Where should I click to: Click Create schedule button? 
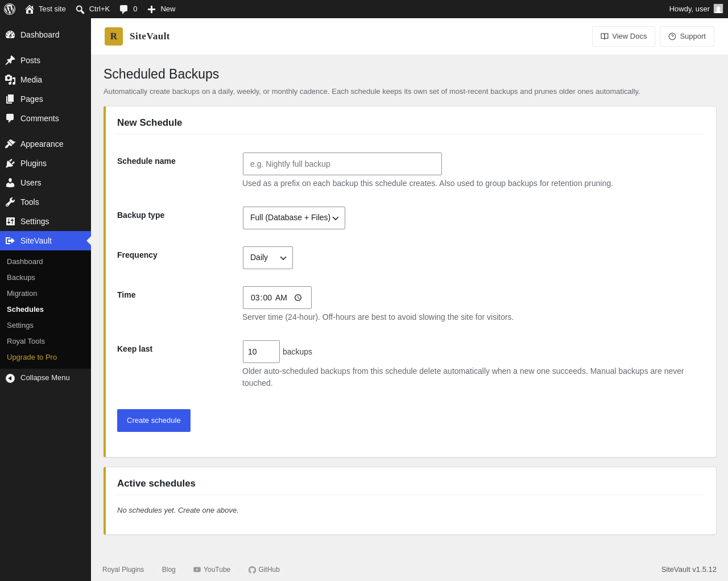coord(154,421)
